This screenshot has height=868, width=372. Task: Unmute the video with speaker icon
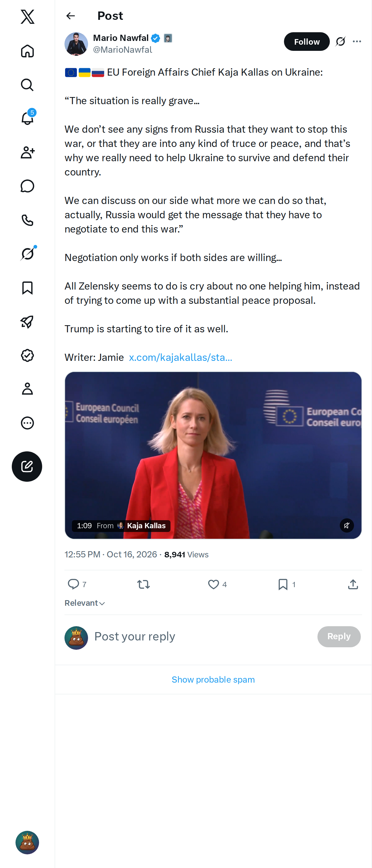pos(347,525)
